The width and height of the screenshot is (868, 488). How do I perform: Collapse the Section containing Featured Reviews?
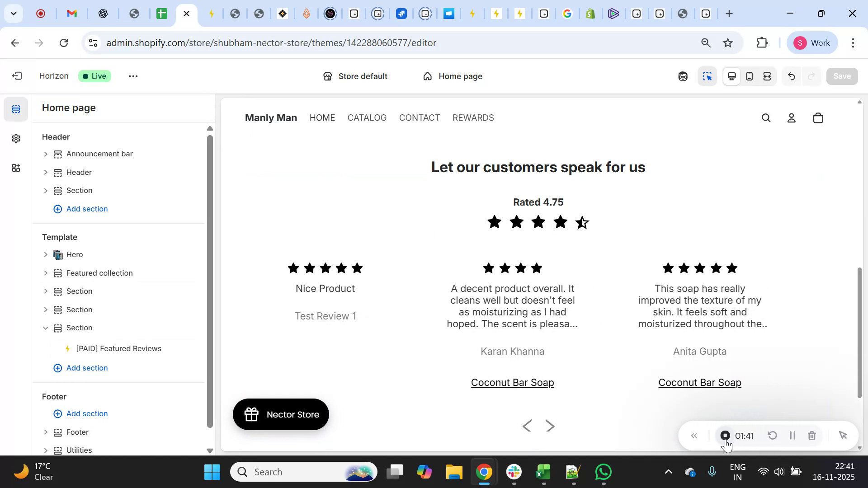point(45,328)
